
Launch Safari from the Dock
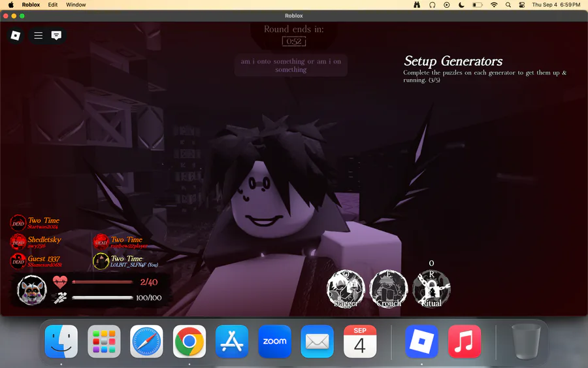click(146, 341)
